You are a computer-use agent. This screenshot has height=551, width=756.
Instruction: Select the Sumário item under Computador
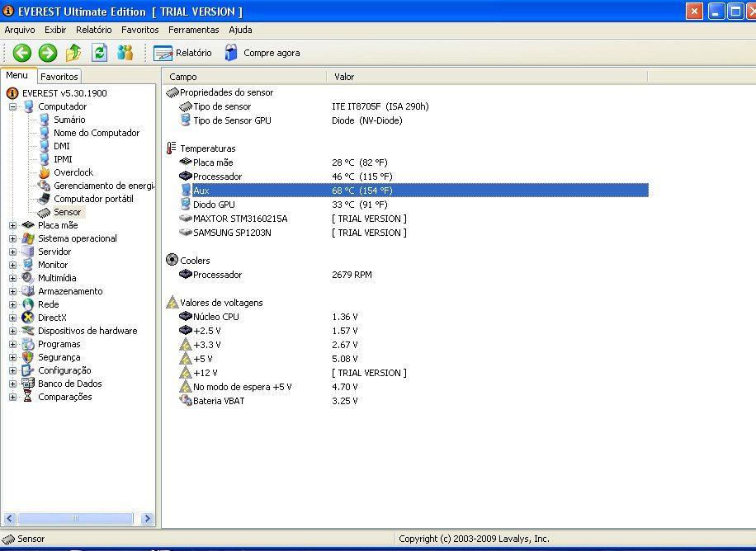[69, 120]
